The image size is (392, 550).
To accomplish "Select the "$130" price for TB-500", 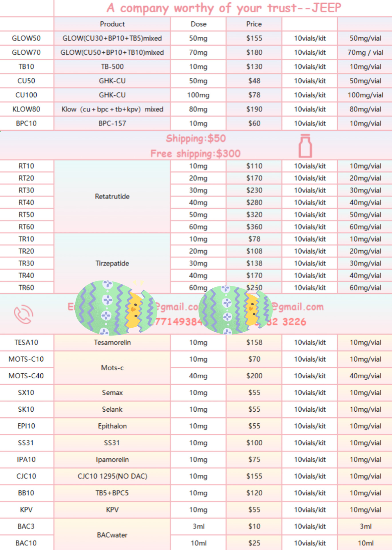I will tap(254, 67).
